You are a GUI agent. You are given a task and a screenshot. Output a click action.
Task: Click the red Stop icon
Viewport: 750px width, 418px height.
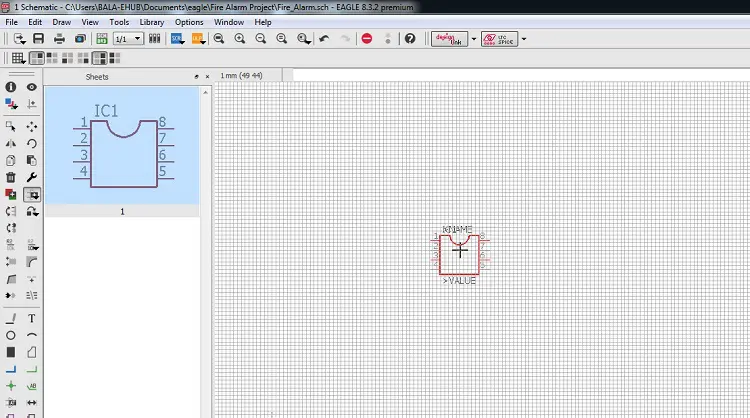pyautogui.click(x=367, y=39)
